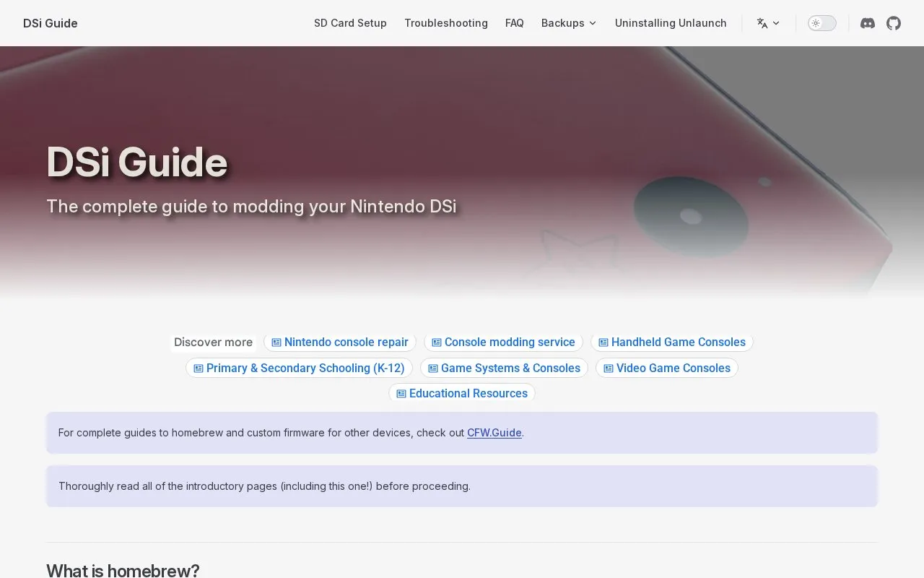Go to SD Card Setup page
The image size is (924, 578).
350,23
